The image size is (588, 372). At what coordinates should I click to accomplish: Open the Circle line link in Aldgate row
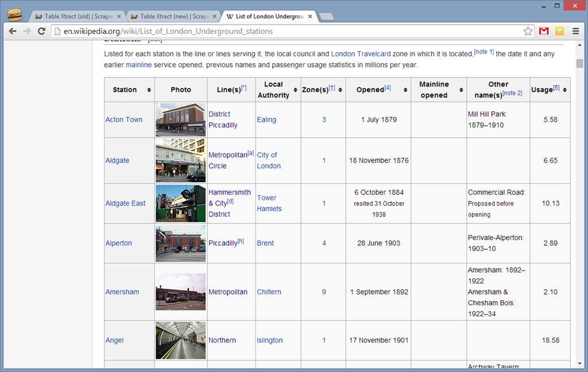218,166
